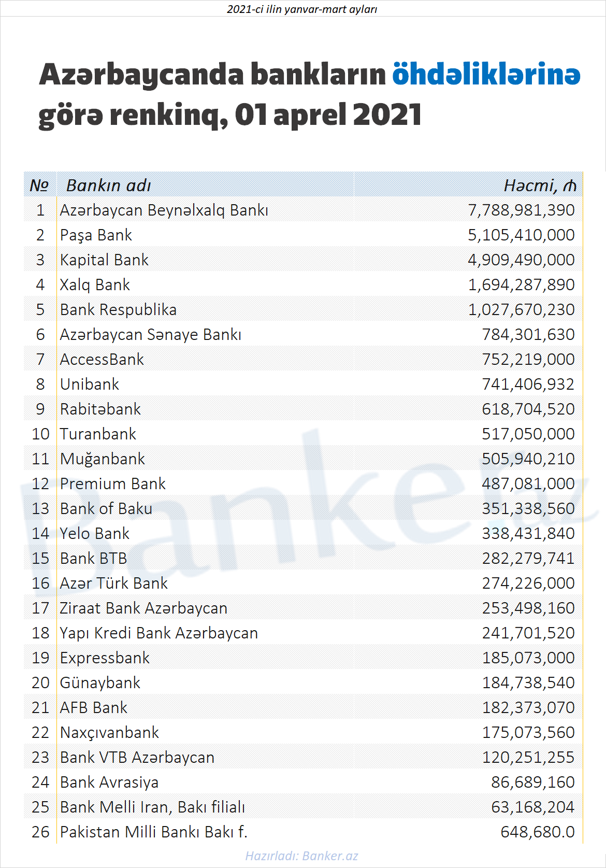Viewport: 606px width, 868px height.
Task: Click the blue öhdəliklərinə title word
Action: 486,74
